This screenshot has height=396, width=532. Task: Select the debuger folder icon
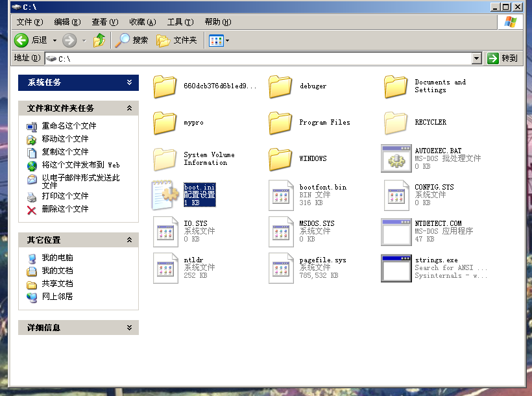pos(280,86)
